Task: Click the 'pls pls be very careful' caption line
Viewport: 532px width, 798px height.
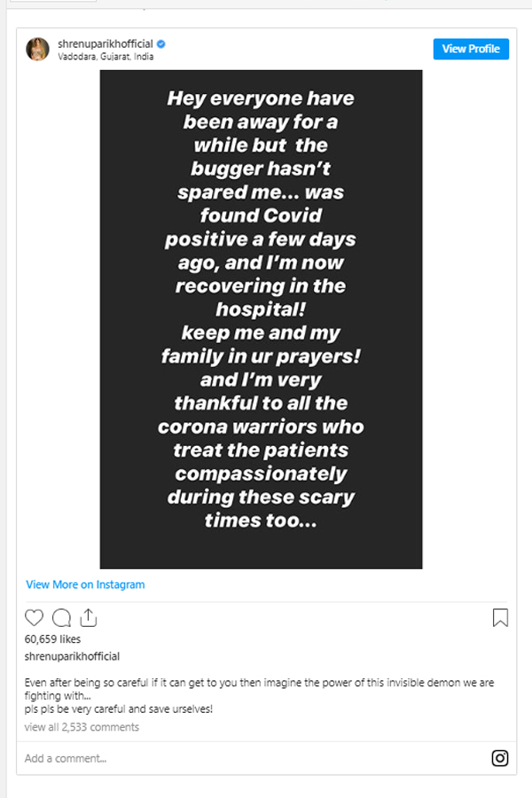Action: click(x=119, y=709)
